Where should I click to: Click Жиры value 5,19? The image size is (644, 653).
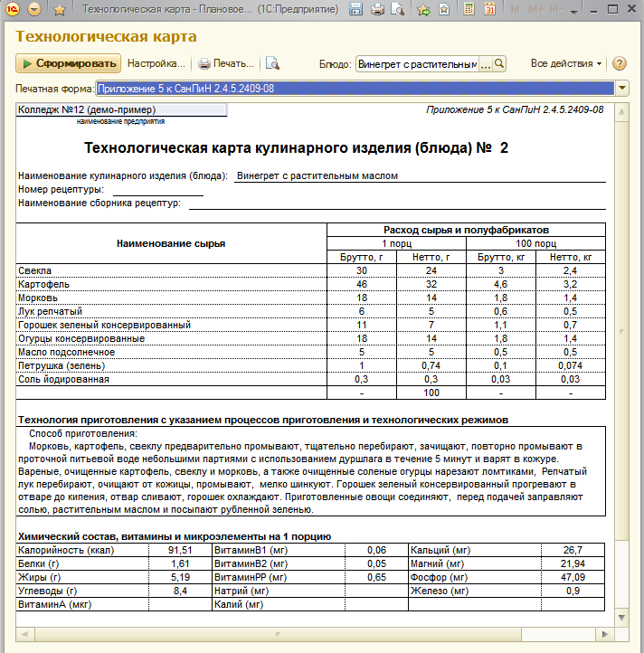click(180, 577)
